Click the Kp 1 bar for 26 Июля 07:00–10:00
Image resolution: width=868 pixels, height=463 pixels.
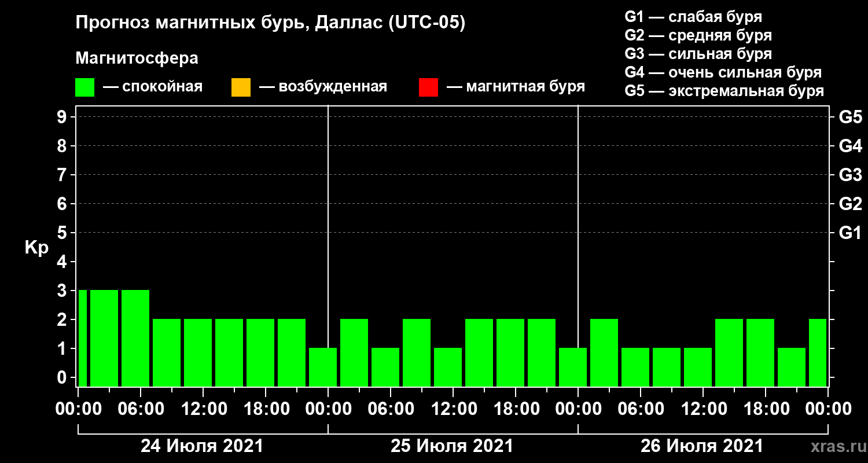[667, 367]
